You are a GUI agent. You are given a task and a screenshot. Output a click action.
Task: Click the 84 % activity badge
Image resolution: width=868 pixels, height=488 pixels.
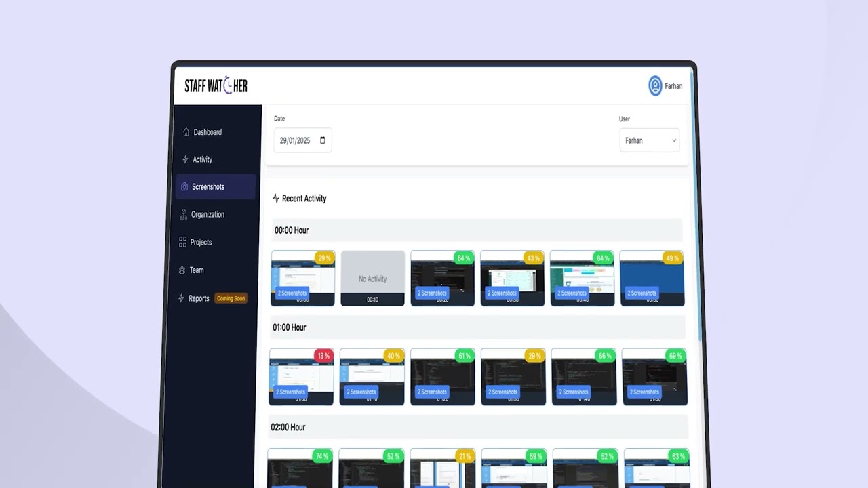point(602,258)
